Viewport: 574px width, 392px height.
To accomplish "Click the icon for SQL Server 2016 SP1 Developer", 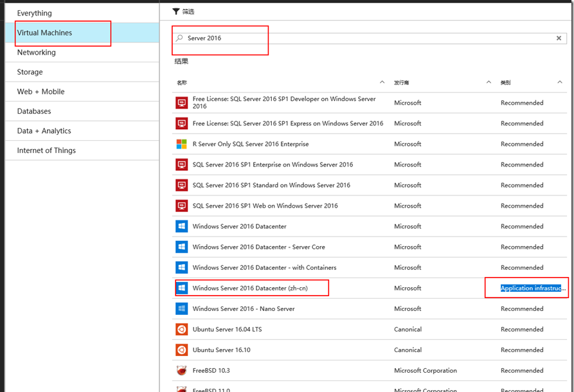I will tap(181, 103).
